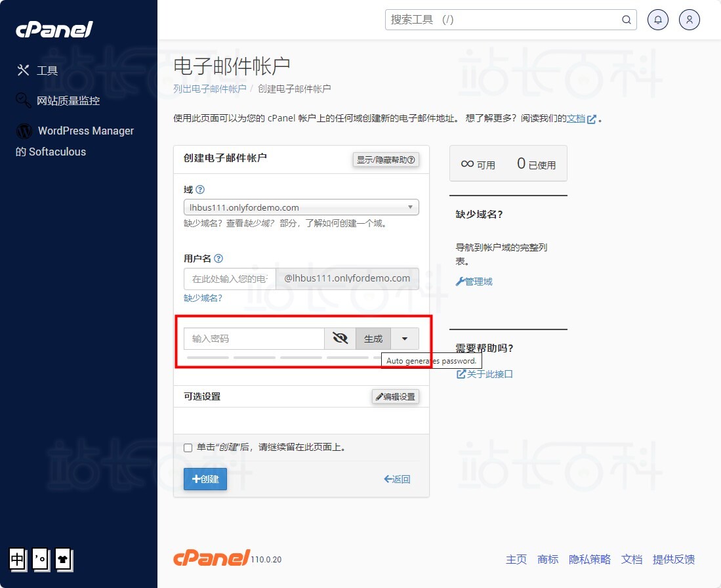Click the cPanel logo in sidebar
Image resolution: width=721 pixels, height=588 pixels.
tap(54, 30)
